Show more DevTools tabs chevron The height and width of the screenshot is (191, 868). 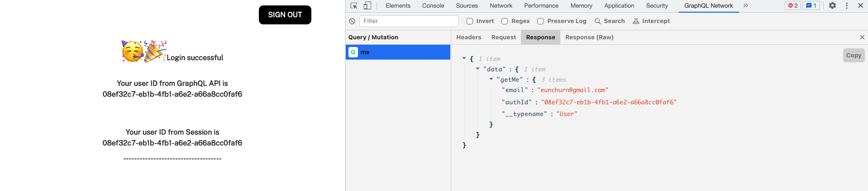[746, 6]
